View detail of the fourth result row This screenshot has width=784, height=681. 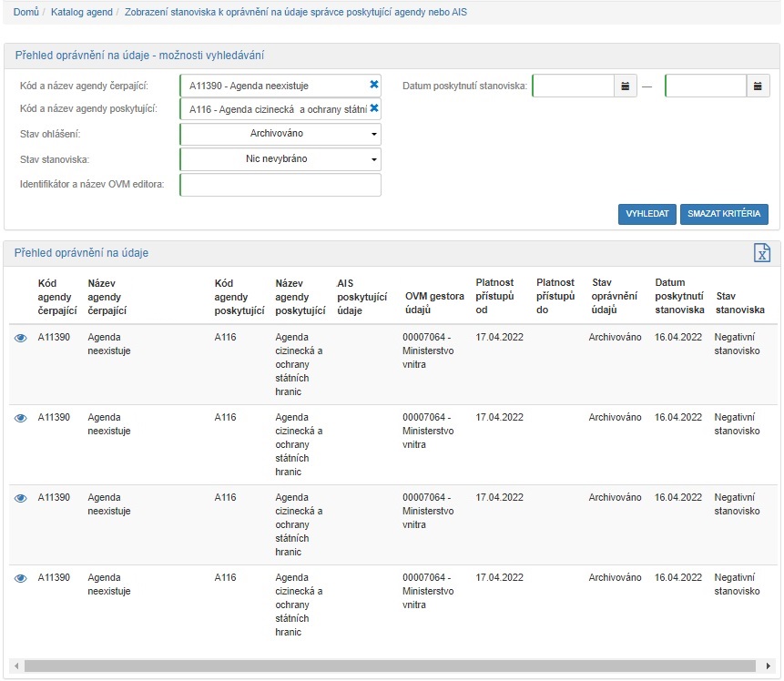point(21,578)
